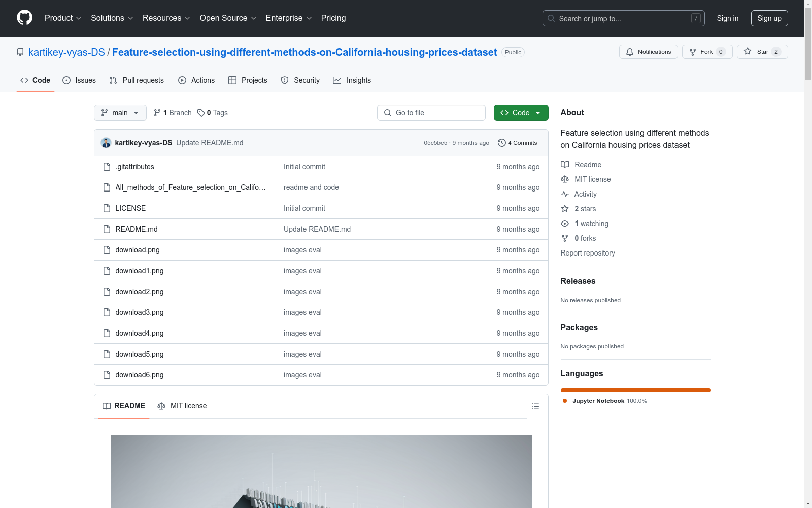
Task: Click the Jupyter Notebook language bar
Action: (x=635, y=390)
